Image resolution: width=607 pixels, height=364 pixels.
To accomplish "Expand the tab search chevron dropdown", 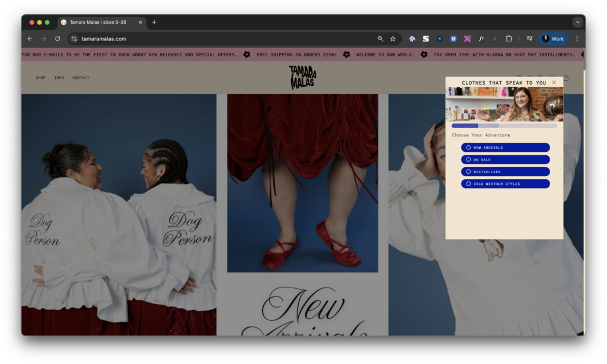I will point(577,22).
